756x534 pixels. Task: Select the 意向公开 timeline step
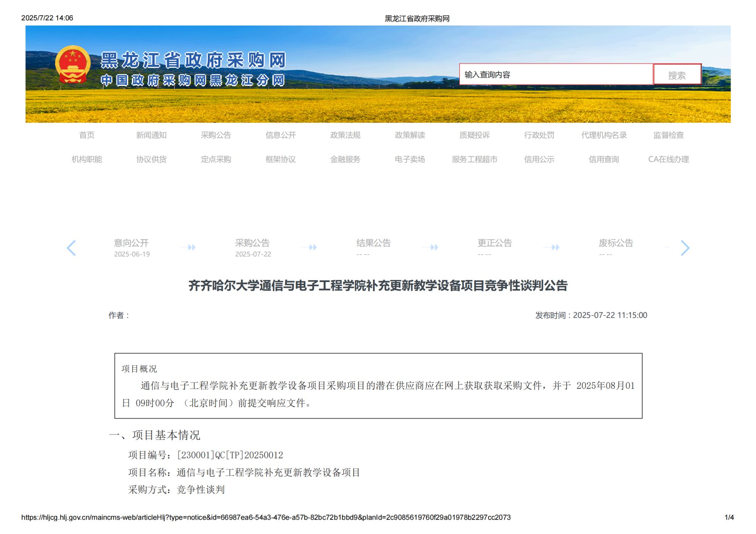pos(131,243)
